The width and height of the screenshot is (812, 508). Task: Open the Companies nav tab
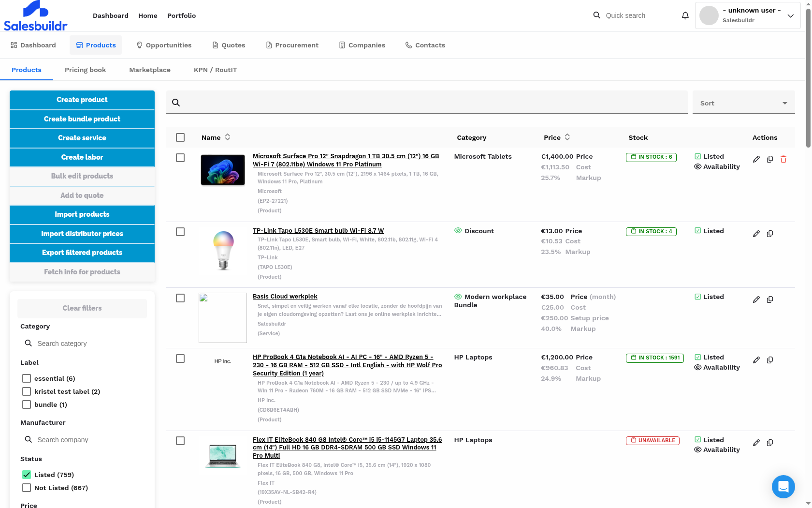[362, 45]
